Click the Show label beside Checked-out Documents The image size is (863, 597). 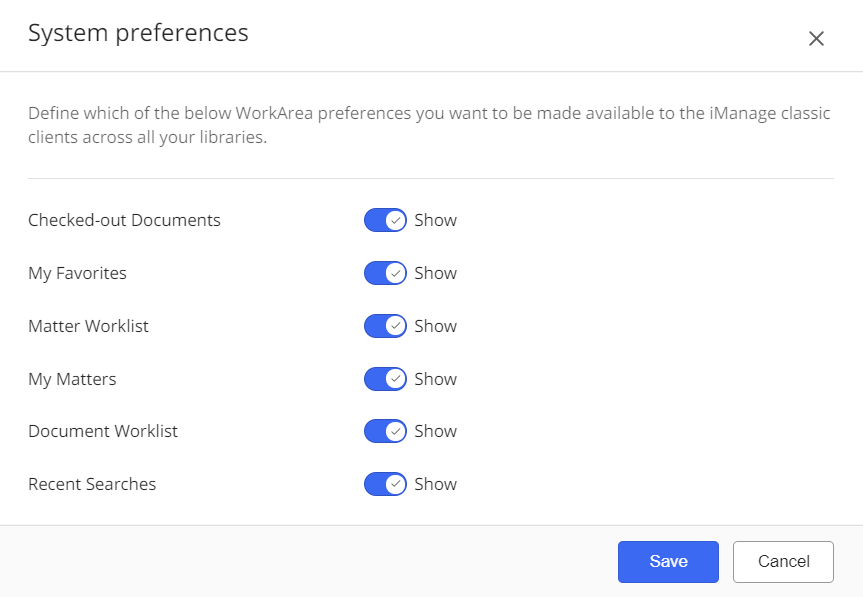tap(436, 221)
